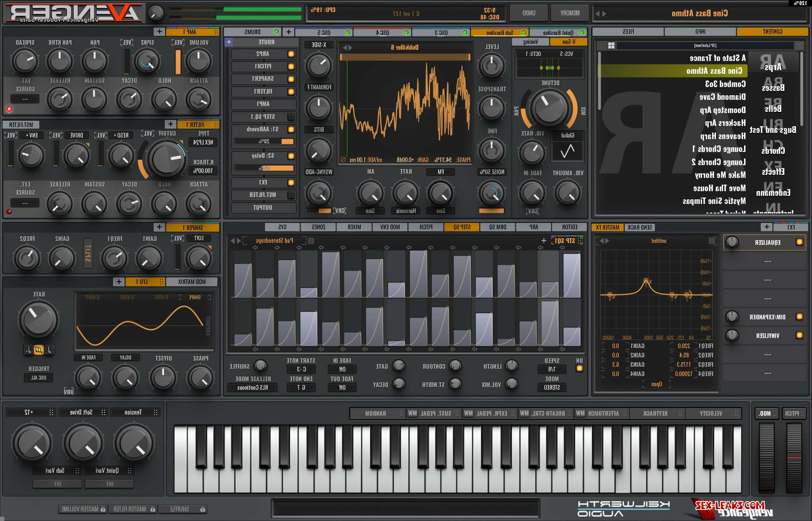Open the step sequencer SPEED 1/8 dropdown
The height and width of the screenshot is (521, 812).
(552, 369)
